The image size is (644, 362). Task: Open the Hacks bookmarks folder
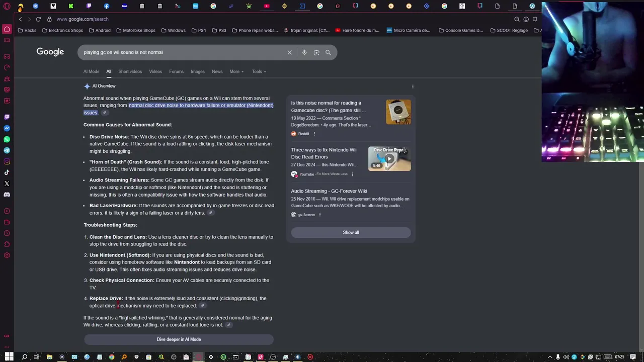point(27,30)
